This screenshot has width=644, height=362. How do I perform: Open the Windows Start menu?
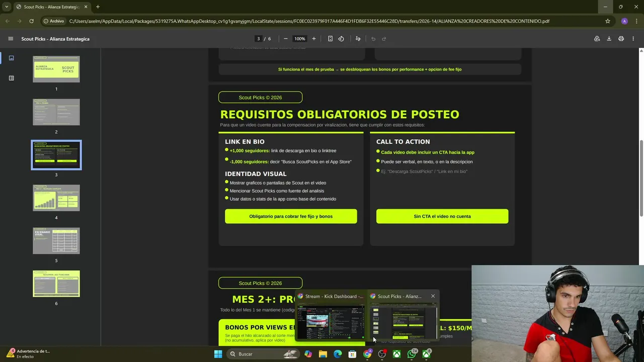pos(218,354)
